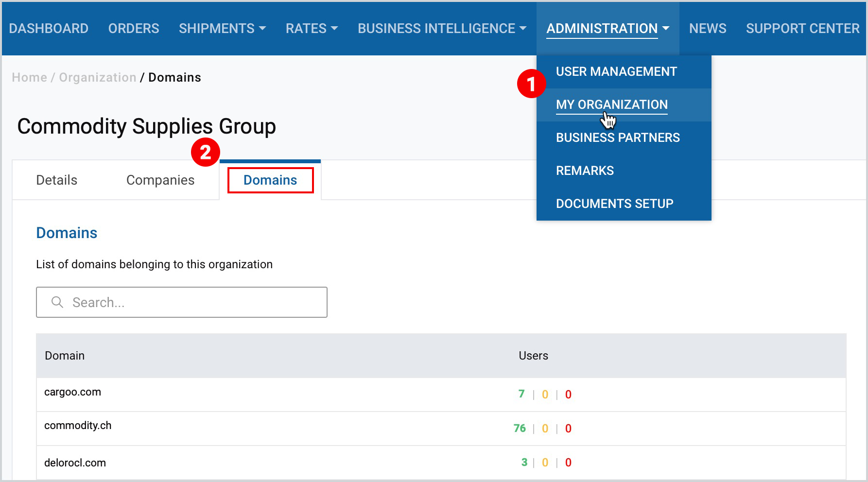This screenshot has height=482, width=868.
Task: Click the green 7 user count for cargoo.com
Action: tap(521, 394)
